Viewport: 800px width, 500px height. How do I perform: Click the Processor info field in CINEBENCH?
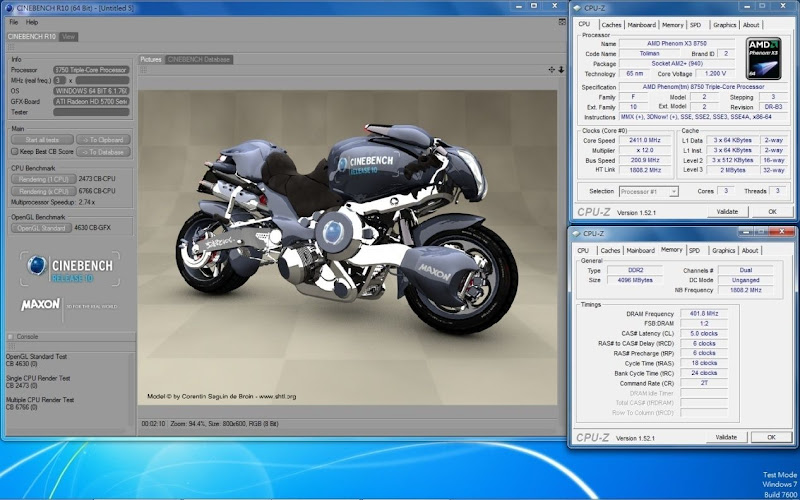91,70
